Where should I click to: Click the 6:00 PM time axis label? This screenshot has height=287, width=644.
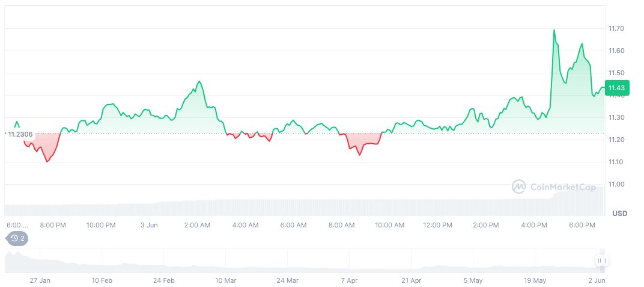tap(582, 225)
